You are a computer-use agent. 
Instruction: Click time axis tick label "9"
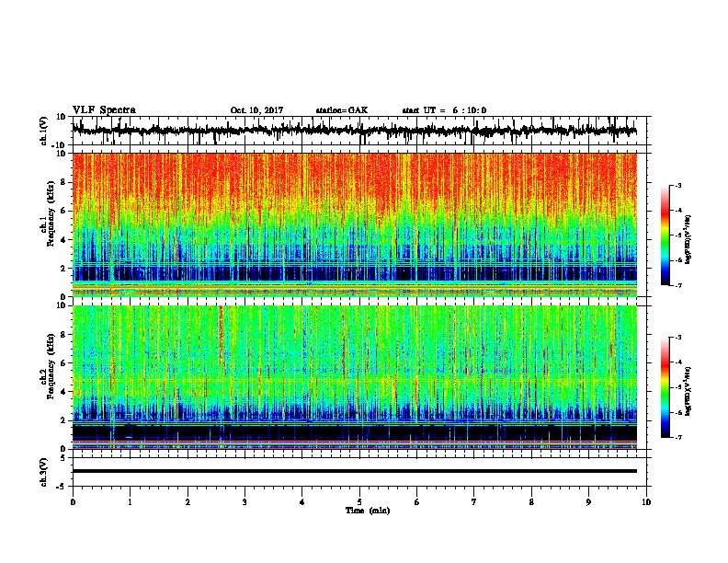click(588, 502)
